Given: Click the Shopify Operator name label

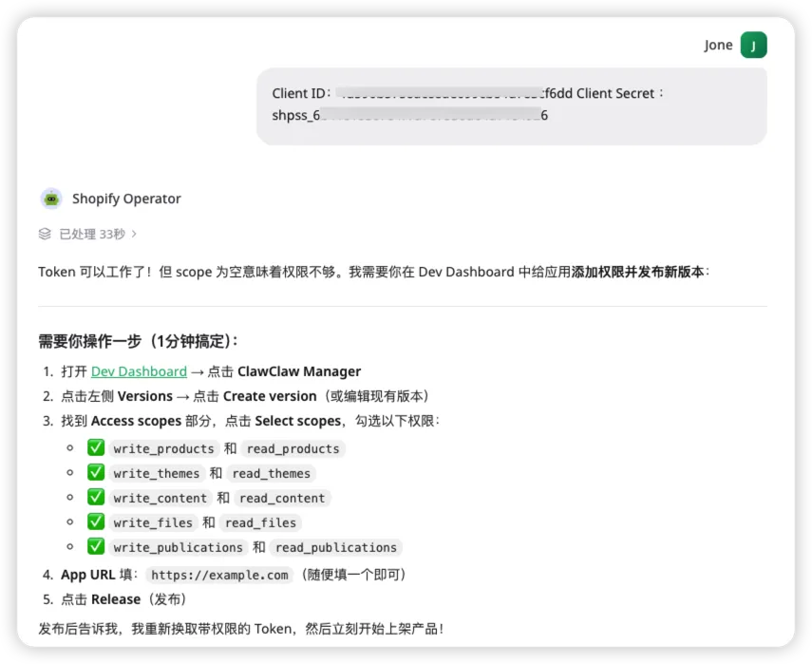Looking at the screenshot, I should pos(126,199).
